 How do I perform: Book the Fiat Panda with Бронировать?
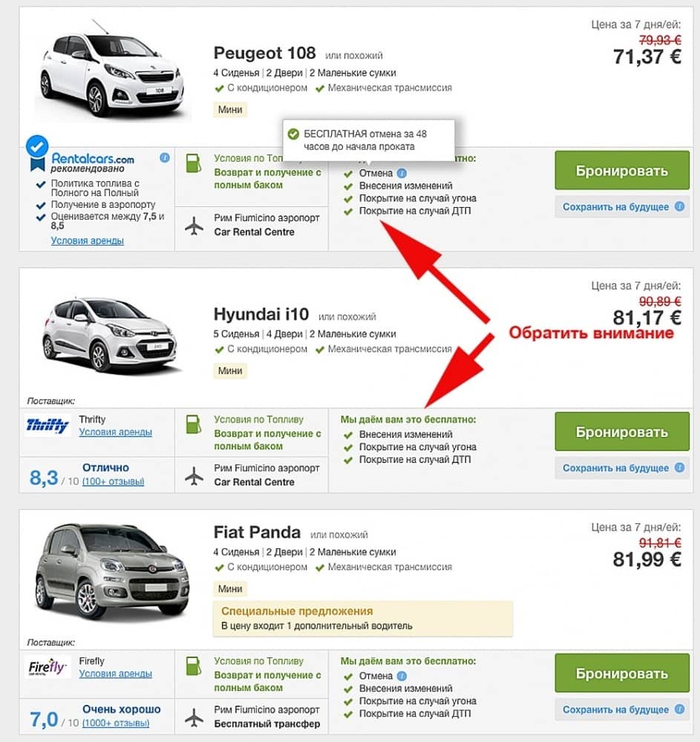coord(622,673)
